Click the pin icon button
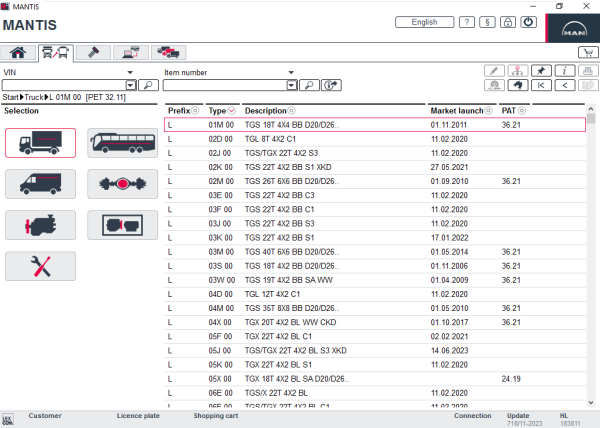The image size is (600, 428). coord(541,71)
